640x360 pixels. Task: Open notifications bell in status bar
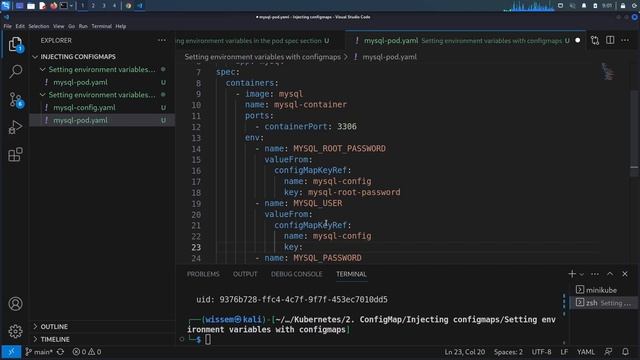coord(625,352)
